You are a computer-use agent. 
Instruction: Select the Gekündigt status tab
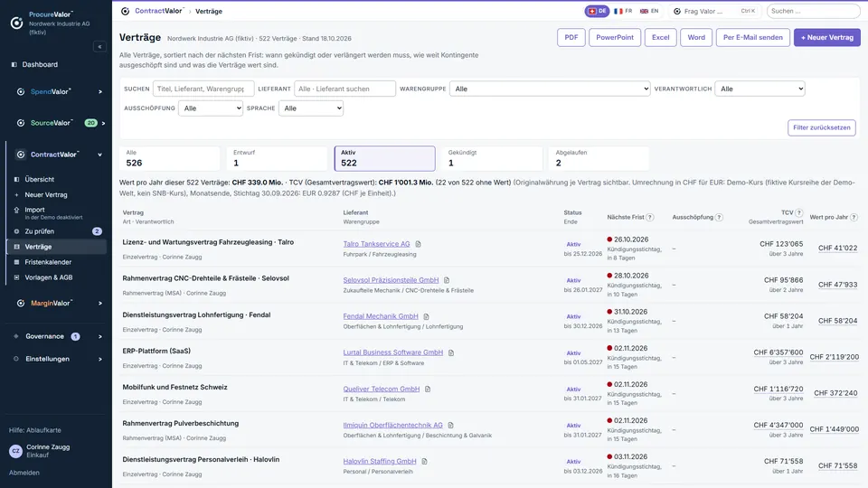492,158
